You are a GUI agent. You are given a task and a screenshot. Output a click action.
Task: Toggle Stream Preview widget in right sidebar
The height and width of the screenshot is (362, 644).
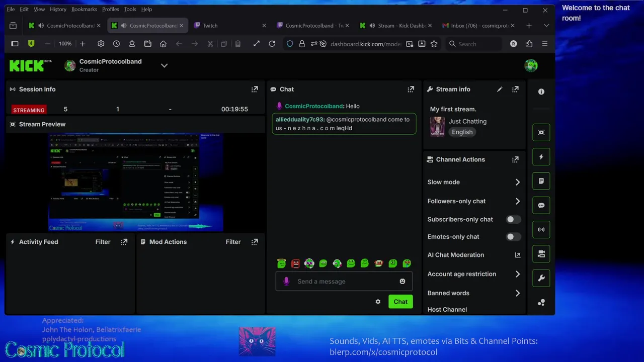(541, 132)
